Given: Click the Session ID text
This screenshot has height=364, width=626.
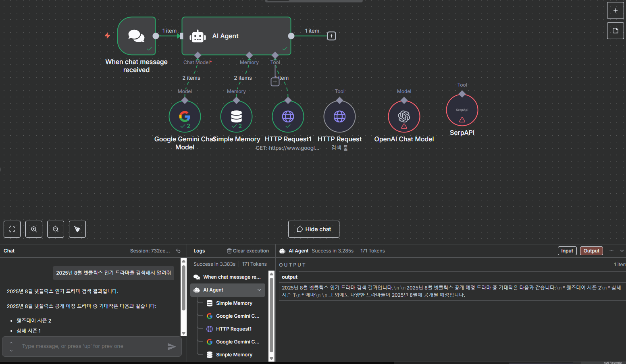Looking at the screenshot, I should (x=150, y=251).
